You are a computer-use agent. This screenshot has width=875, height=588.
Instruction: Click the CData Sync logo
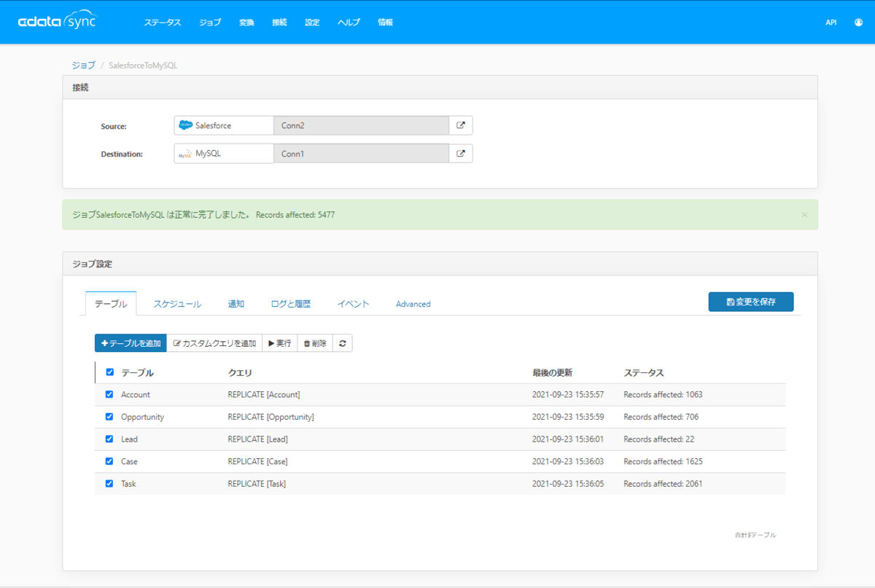pos(57,21)
